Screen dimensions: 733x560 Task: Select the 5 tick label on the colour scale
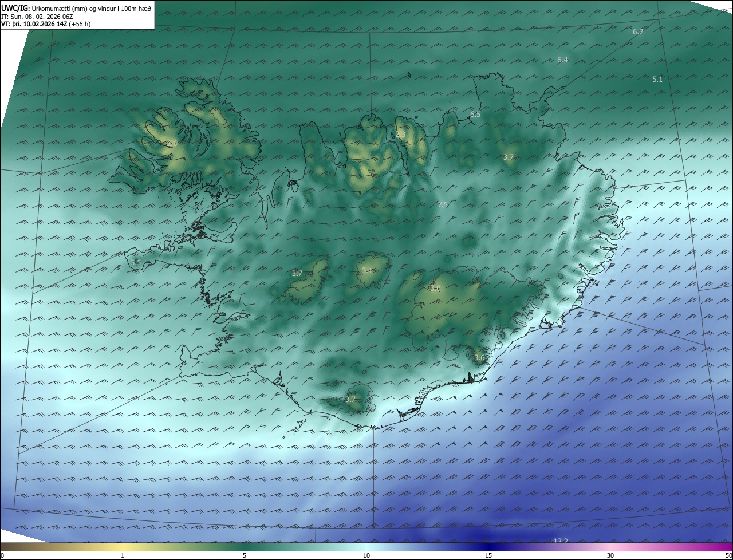point(245,555)
